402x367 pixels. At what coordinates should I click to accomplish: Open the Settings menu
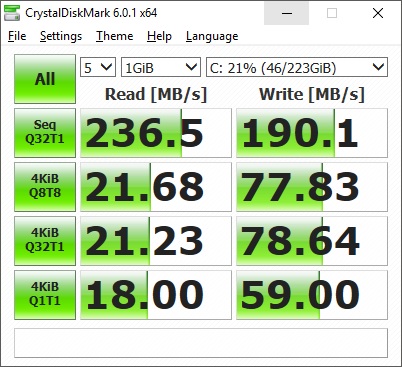point(61,36)
